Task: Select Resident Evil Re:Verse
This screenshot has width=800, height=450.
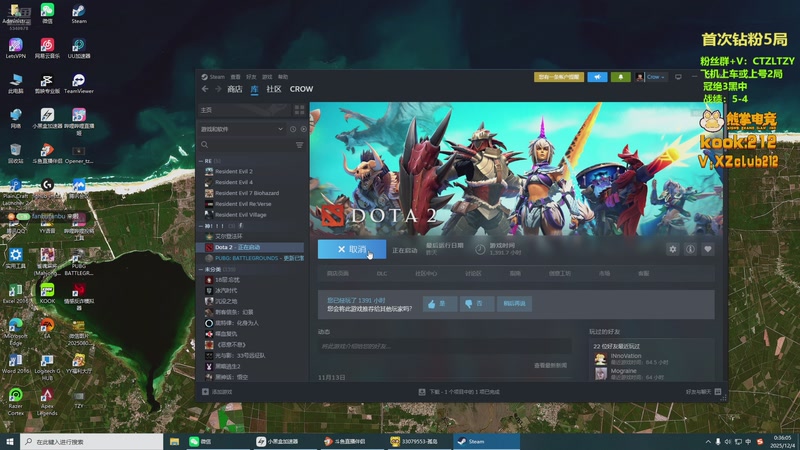Action: point(243,204)
